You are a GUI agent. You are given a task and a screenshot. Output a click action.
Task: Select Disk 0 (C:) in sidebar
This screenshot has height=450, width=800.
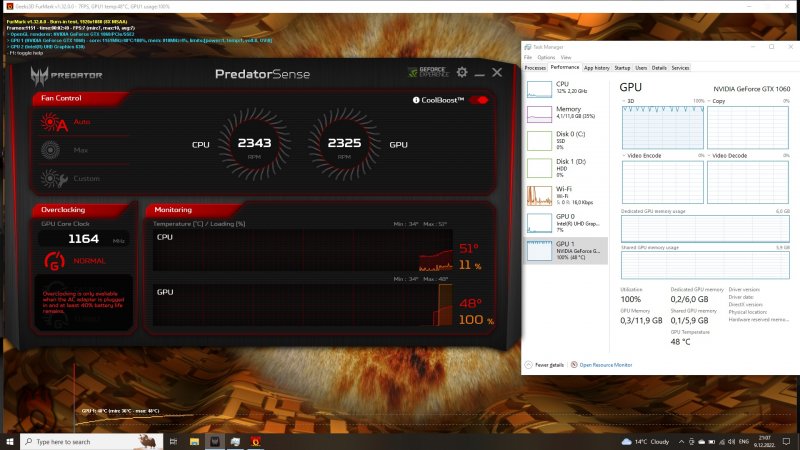click(566, 140)
